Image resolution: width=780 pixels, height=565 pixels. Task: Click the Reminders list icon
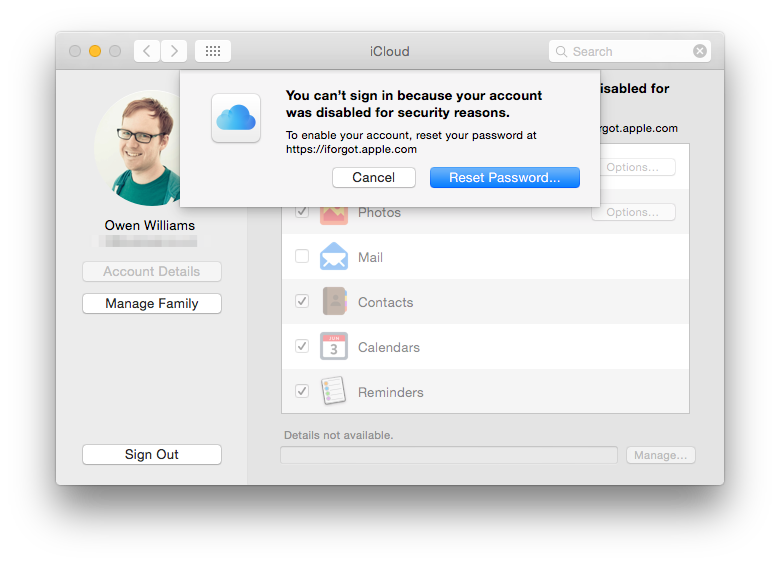[334, 391]
